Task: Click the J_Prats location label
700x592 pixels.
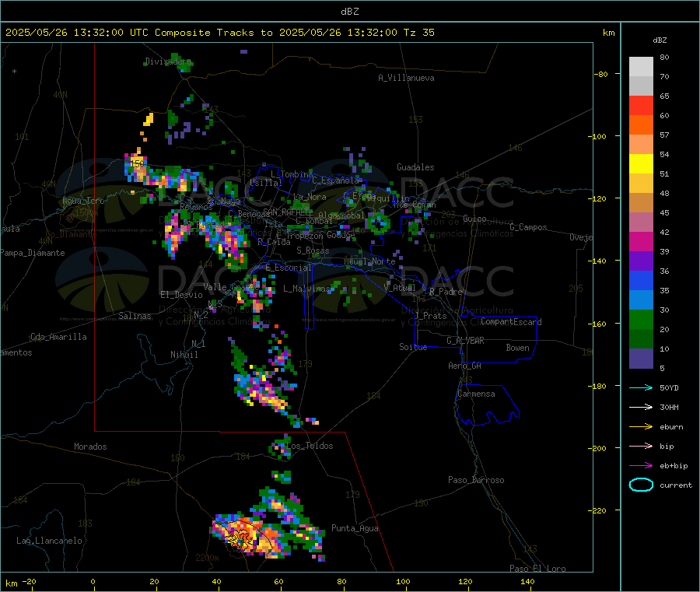Action: 431,316
